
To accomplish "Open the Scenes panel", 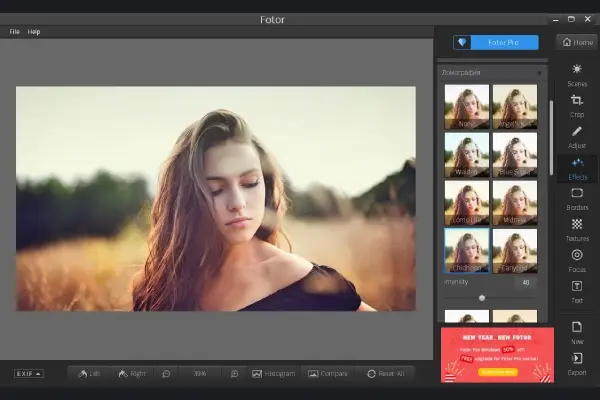I will coord(577,75).
